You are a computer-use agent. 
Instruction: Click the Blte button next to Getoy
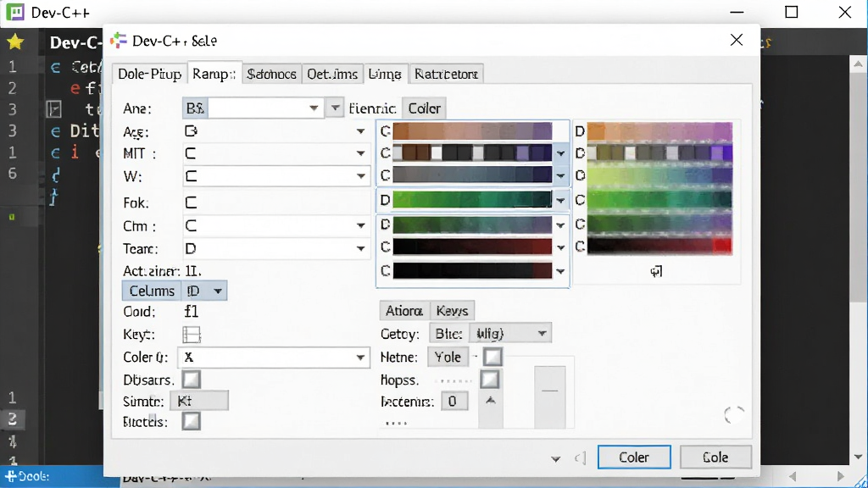[449, 334]
